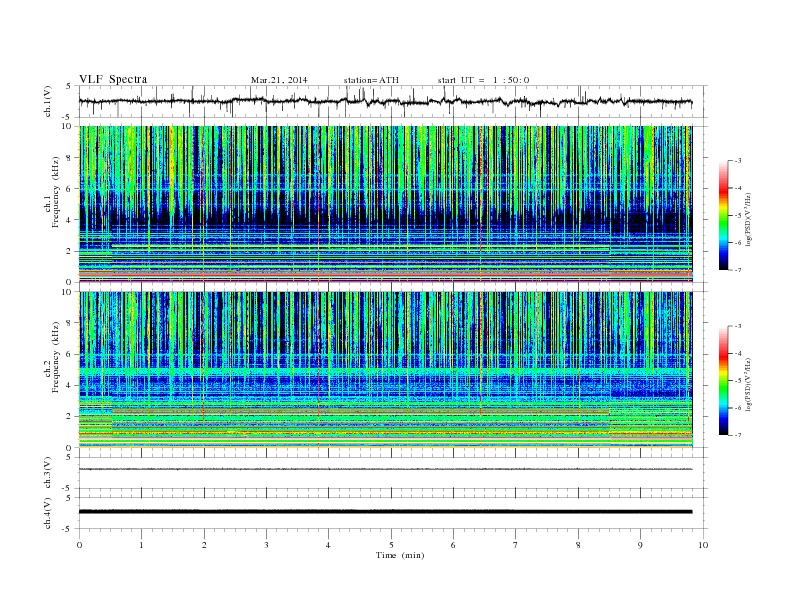
Task: Click inside the ch.1 spectrogram panel
Action: pos(385,204)
